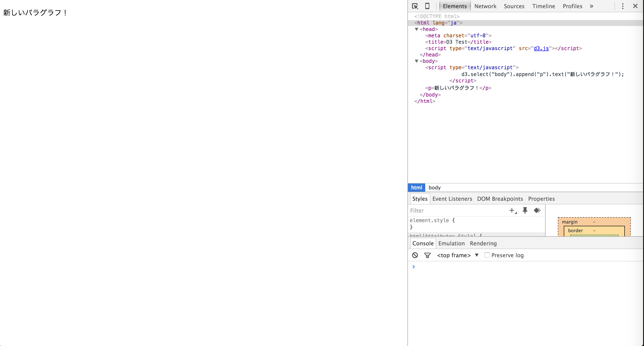Collapse the head element in the DOM tree
Screen dimensions: 644x346
(x=416, y=29)
